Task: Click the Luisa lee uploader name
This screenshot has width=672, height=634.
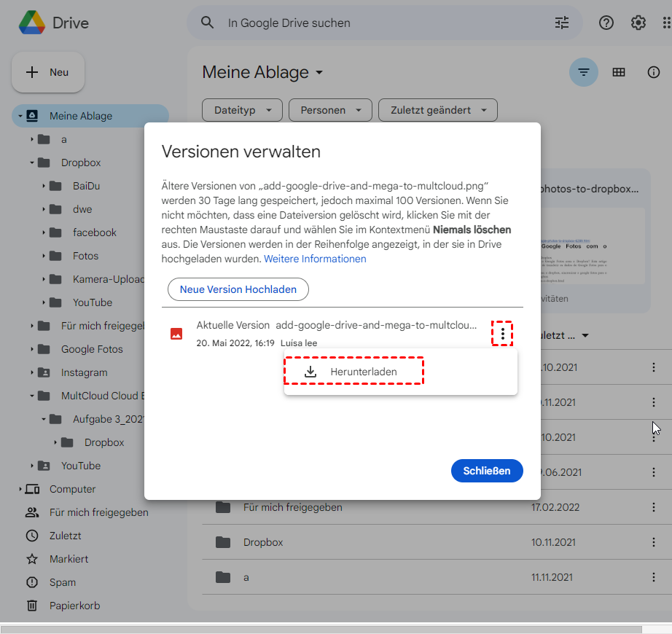Action: pos(299,343)
